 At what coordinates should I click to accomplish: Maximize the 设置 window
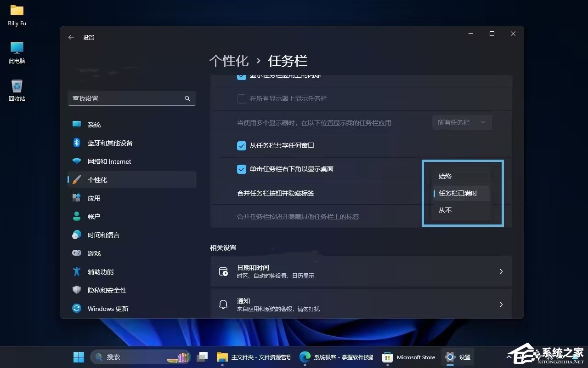point(492,34)
